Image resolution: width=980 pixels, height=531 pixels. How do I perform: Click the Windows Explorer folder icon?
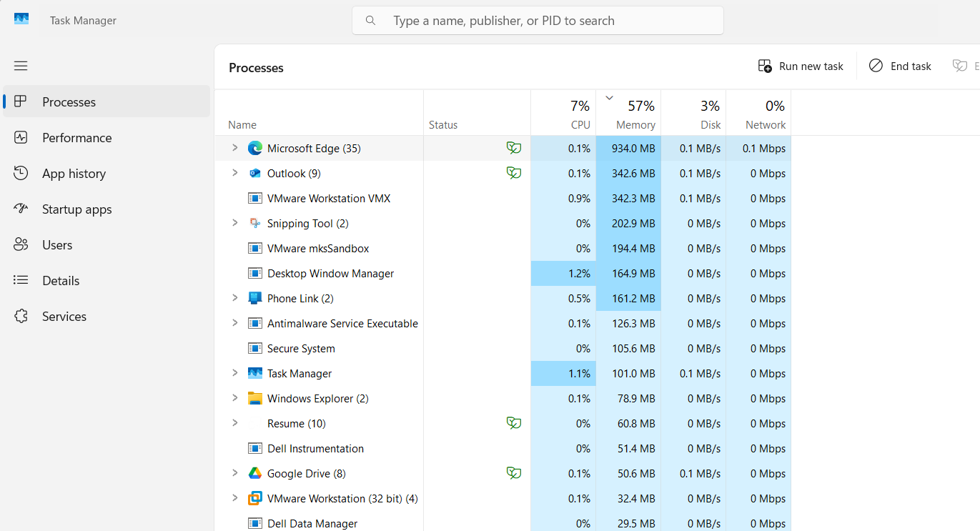tap(255, 398)
